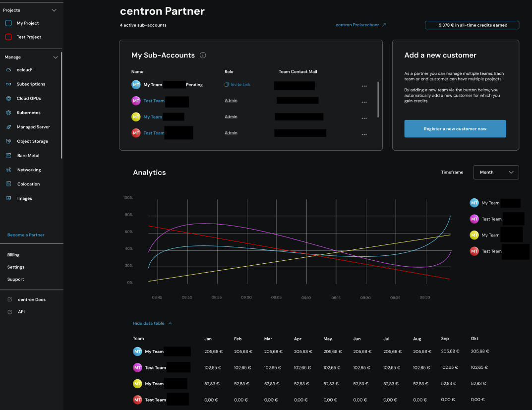532x410 pixels.
Task: Click the external link icon for API
Action: coord(10,312)
